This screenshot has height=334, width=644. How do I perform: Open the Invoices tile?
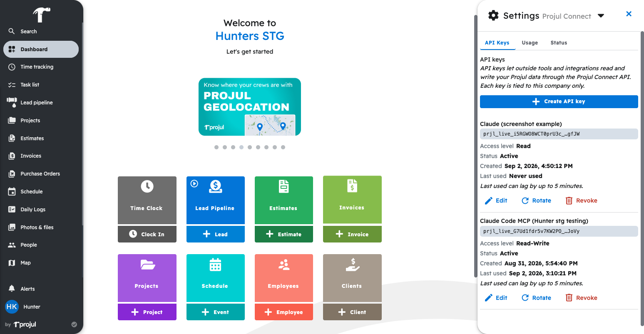point(352,200)
